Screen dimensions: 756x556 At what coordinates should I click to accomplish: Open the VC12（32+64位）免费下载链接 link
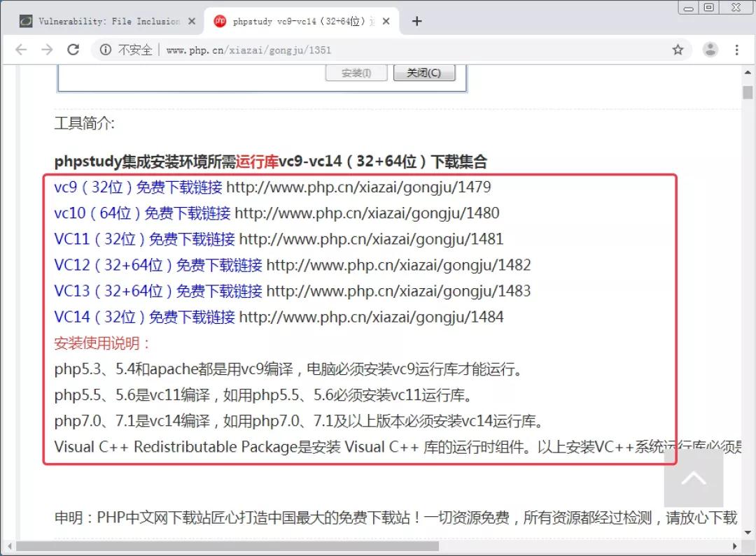(158, 265)
